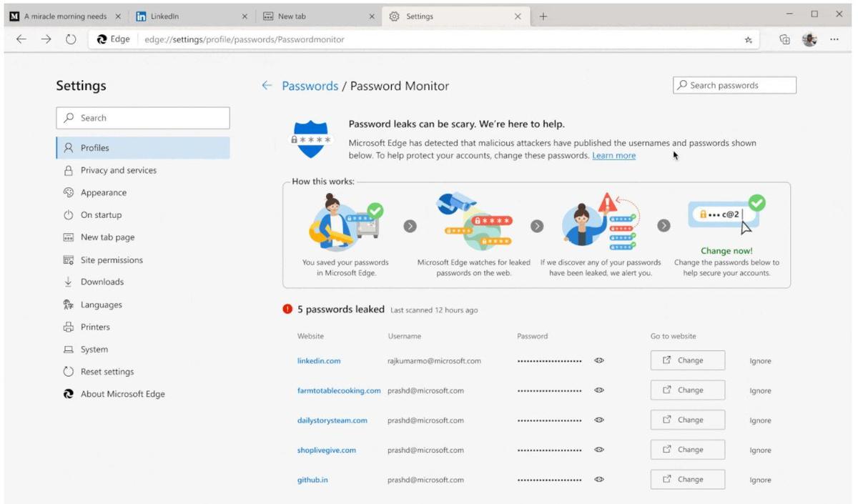Viewport: 858px width, 504px height.
Task: Open the Settings and more ellipsis menu
Action: click(x=834, y=40)
